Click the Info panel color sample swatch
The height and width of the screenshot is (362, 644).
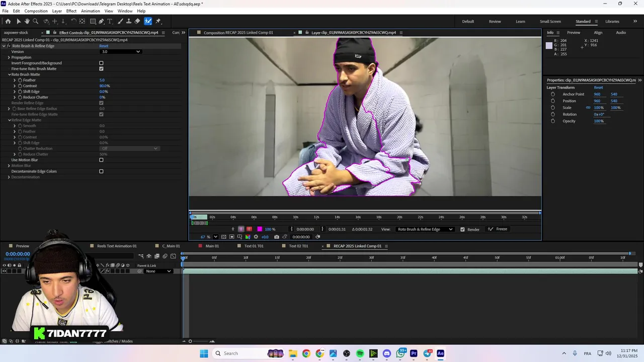click(x=549, y=46)
